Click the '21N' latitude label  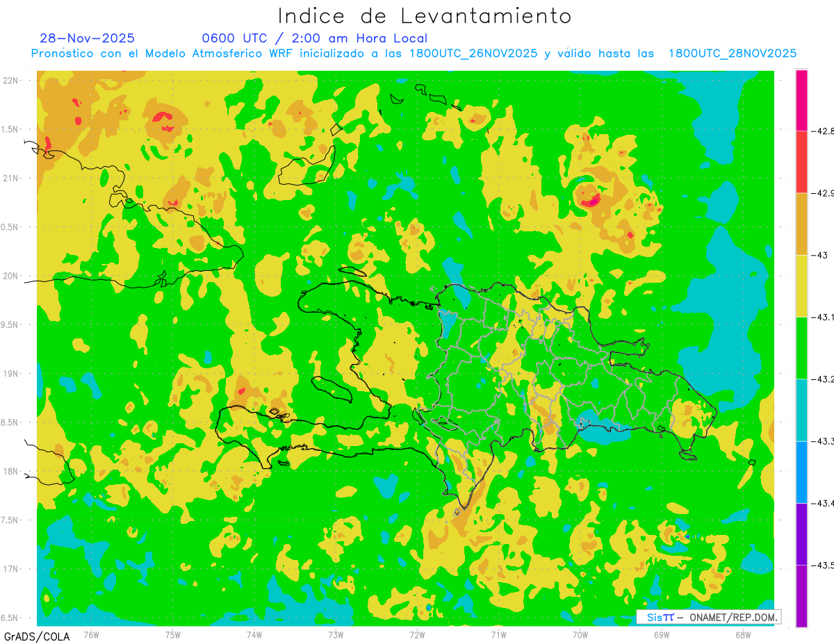click(x=10, y=178)
